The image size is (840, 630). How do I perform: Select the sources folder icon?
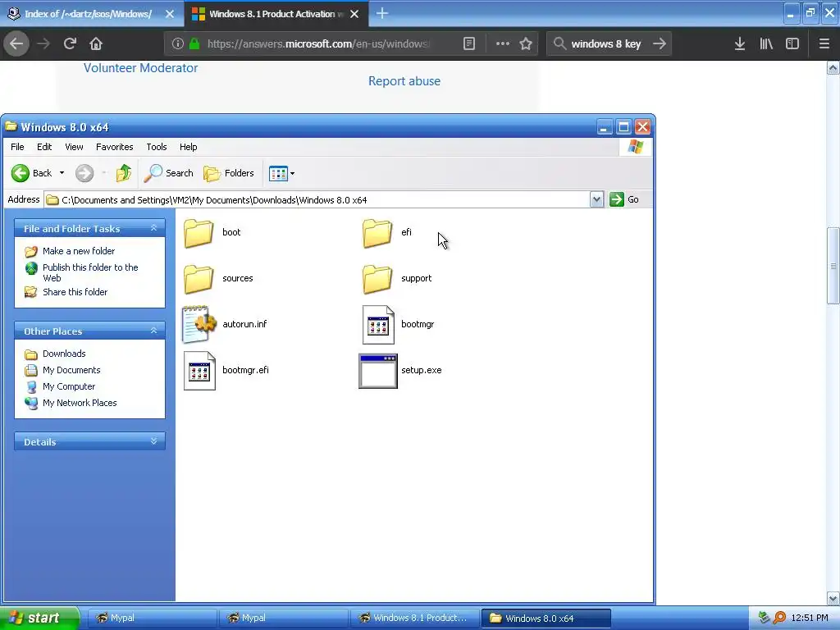tap(199, 279)
